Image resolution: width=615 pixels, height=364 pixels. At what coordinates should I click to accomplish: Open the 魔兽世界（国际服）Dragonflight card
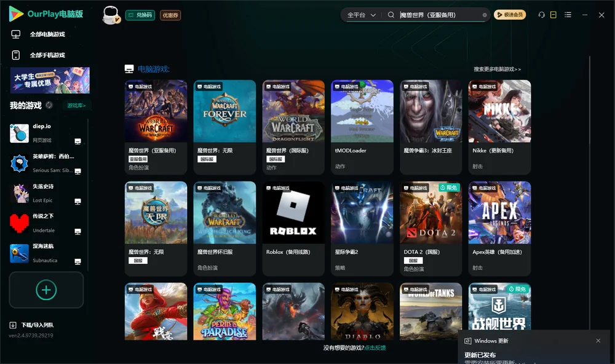[293, 127]
